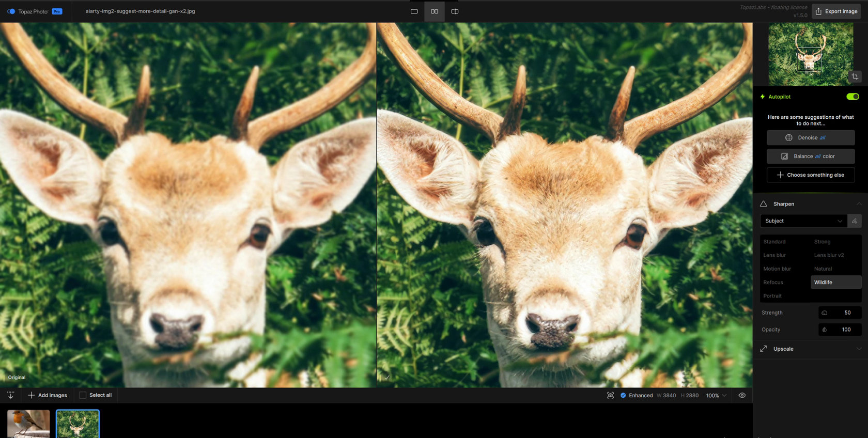
Task: Select the Lens blur v2 model
Action: coord(829,255)
